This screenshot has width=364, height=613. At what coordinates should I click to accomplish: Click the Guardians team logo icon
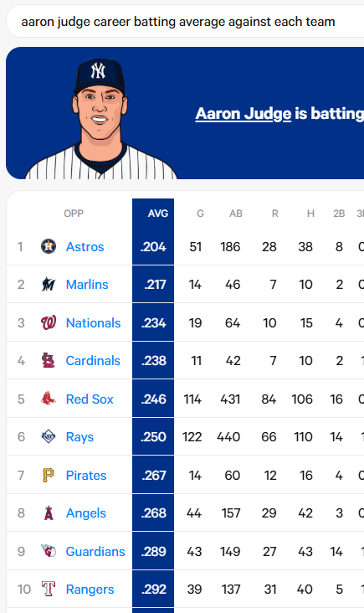click(x=49, y=551)
